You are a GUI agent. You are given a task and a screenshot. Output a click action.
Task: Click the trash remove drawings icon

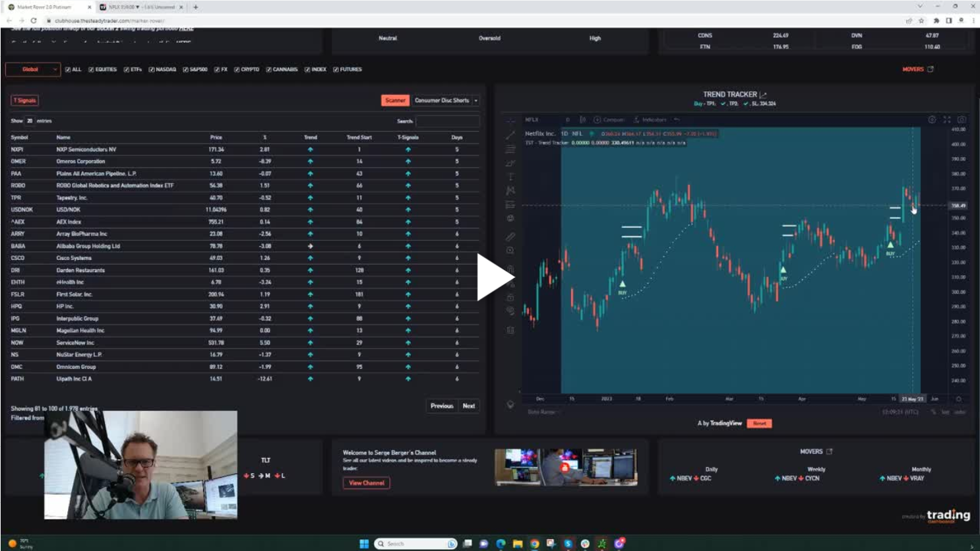(x=510, y=330)
